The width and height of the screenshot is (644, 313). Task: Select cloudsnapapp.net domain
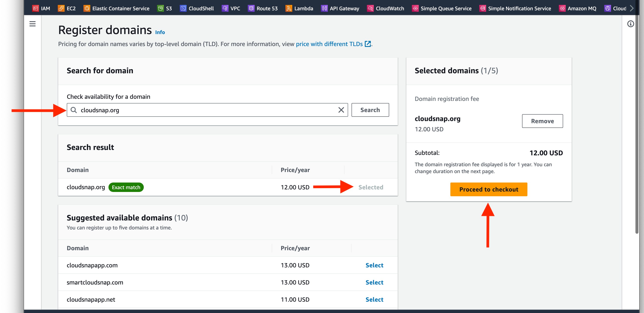click(x=374, y=300)
